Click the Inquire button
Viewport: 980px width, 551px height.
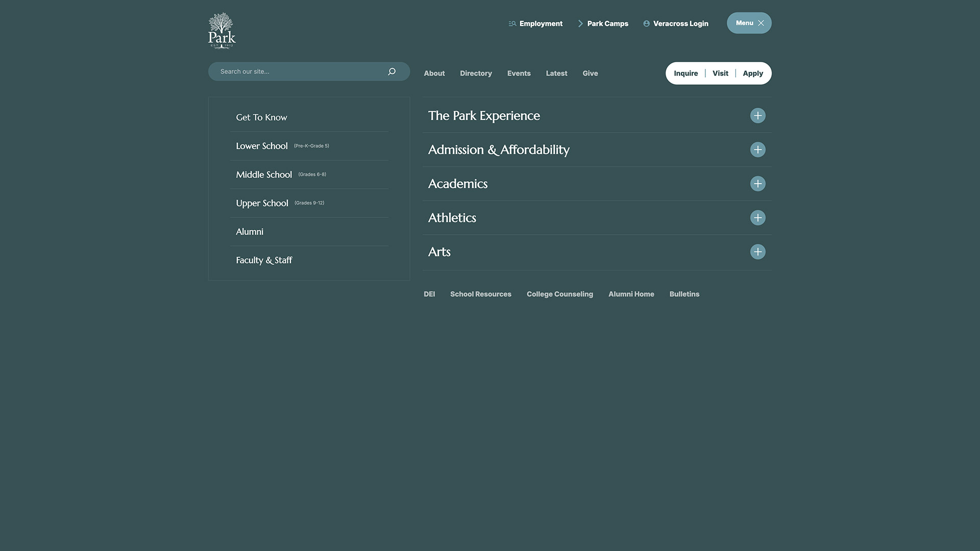(x=685, y=73)
